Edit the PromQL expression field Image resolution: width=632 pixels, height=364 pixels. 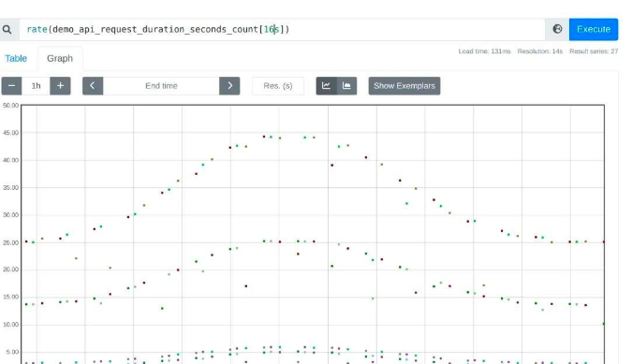[x=282, y=29]
